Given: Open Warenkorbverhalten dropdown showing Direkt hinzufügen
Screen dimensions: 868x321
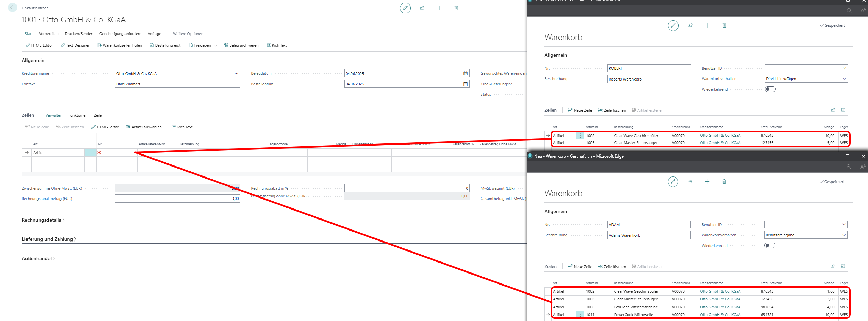Looking at the screenshot, I should pyautogui.click(x=806, y=79).
